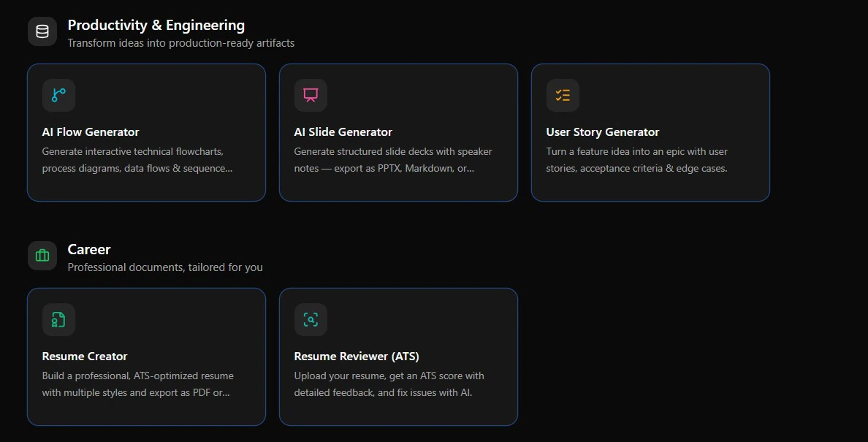The image size is (868, 442).
Task: Open the AI Slide Generator tool
Action: click(x=398, y=132)
